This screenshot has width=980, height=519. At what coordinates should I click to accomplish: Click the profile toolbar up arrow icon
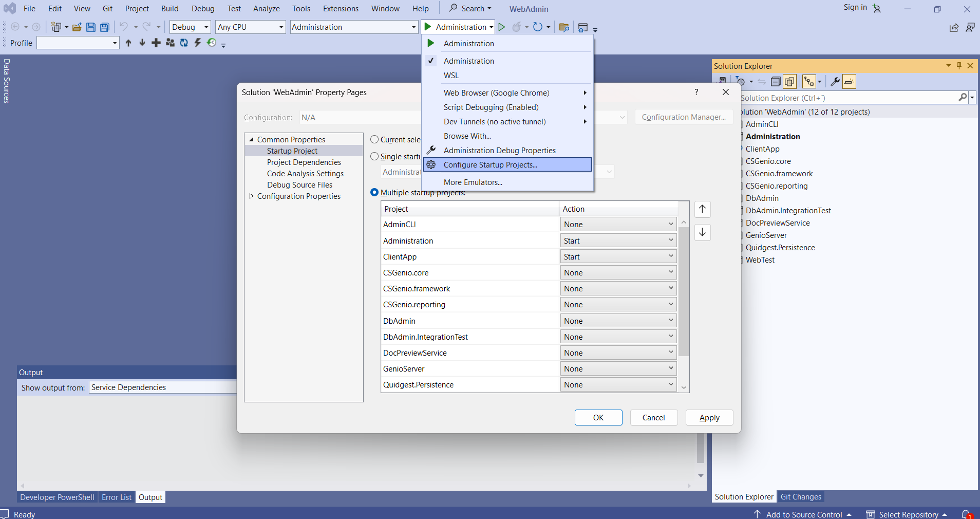pyautogui.click(x=128, y=43)
